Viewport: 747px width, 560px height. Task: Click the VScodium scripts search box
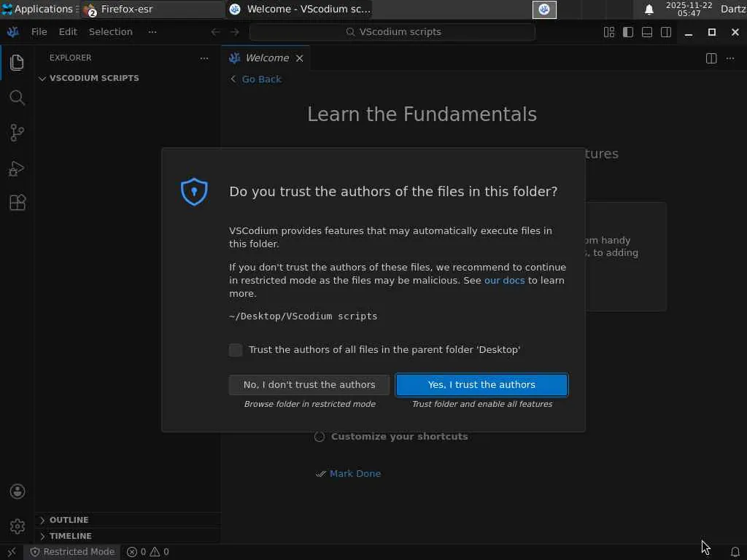[x=392, y=32]
